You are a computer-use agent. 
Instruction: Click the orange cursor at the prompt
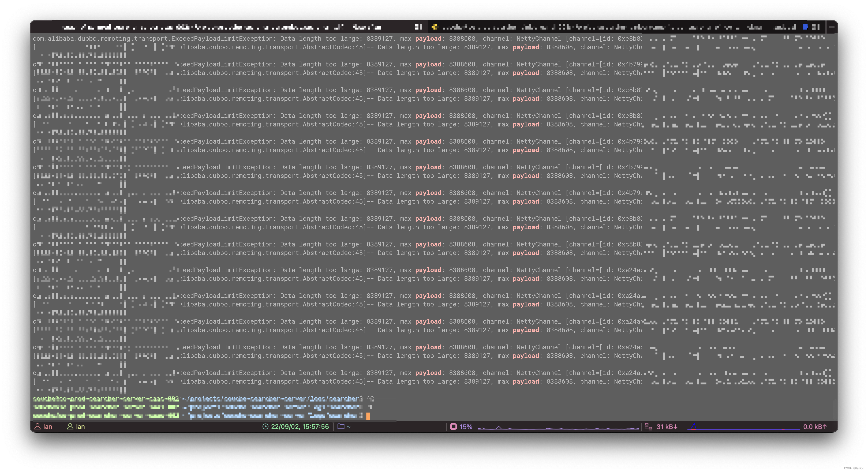(x=368, y=416)
